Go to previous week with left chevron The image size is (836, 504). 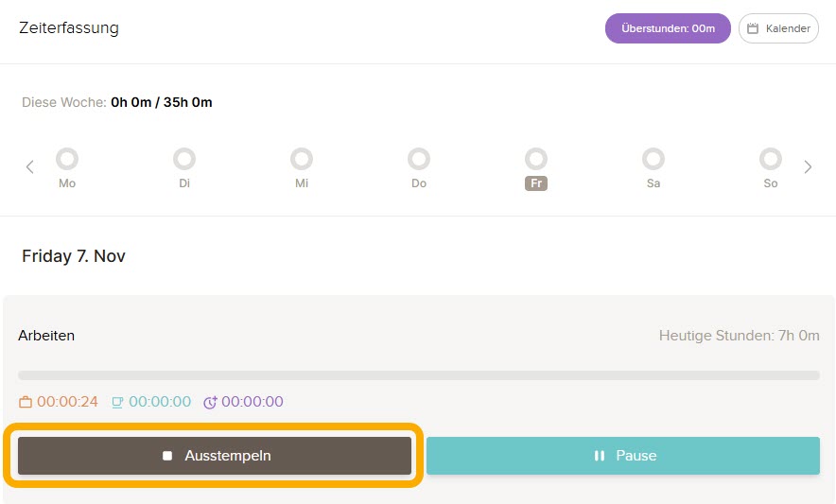coord(30,167)
